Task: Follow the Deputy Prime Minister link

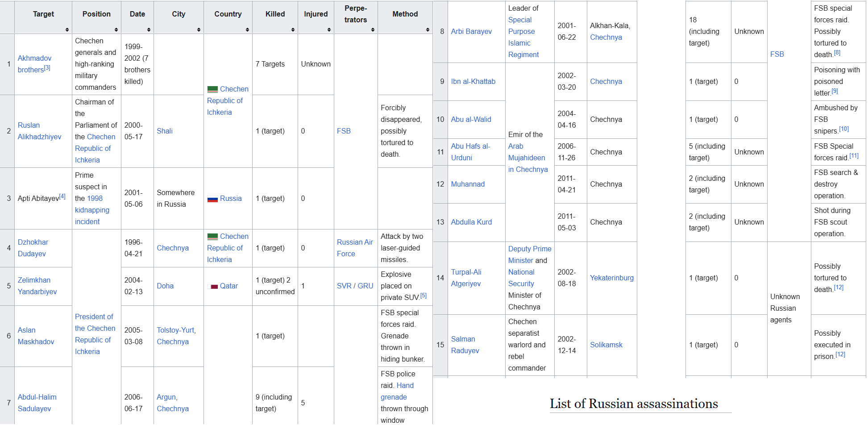Action: pos(530,254)
